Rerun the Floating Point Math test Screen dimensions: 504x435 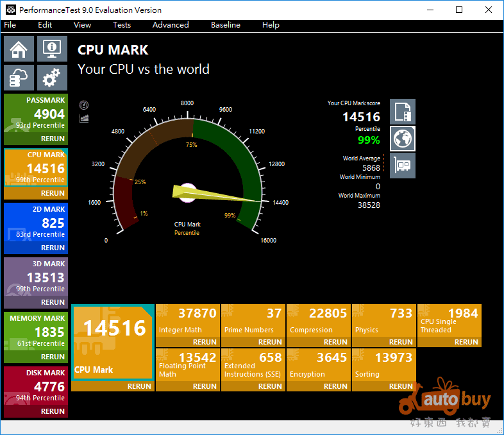point(188,386)
